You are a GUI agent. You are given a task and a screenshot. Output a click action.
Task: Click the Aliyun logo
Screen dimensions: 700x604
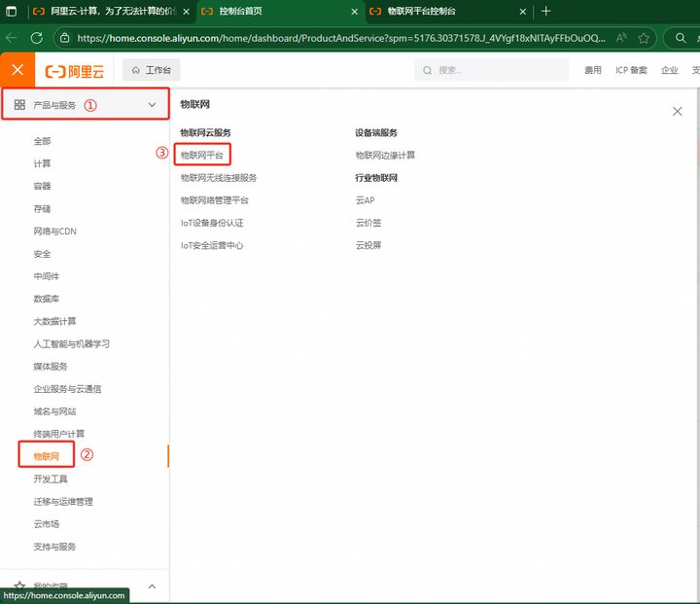tap(75, 71)
